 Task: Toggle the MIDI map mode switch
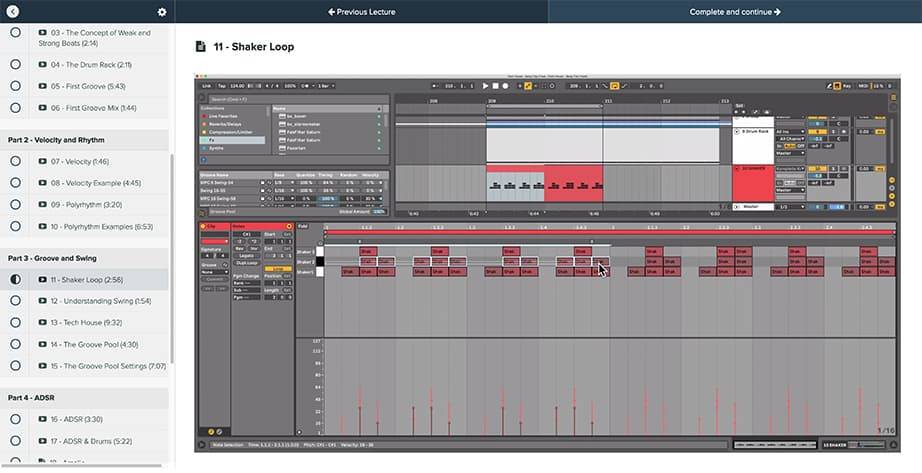[x=863, y=86]
